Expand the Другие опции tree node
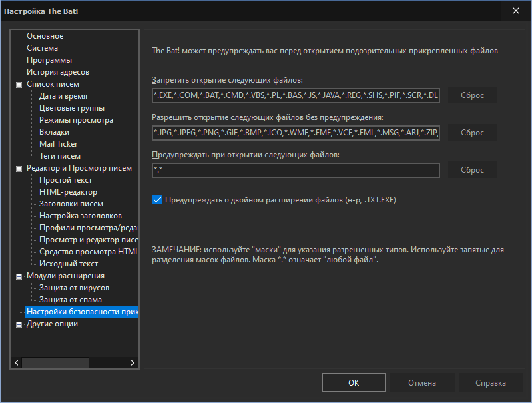 point(19,324)
